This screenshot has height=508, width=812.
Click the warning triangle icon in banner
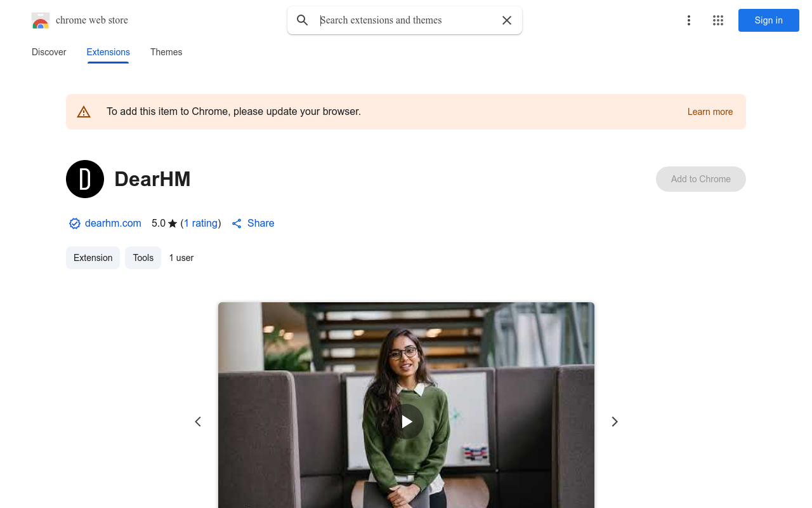pyautogui.click(x=84, y=112)
